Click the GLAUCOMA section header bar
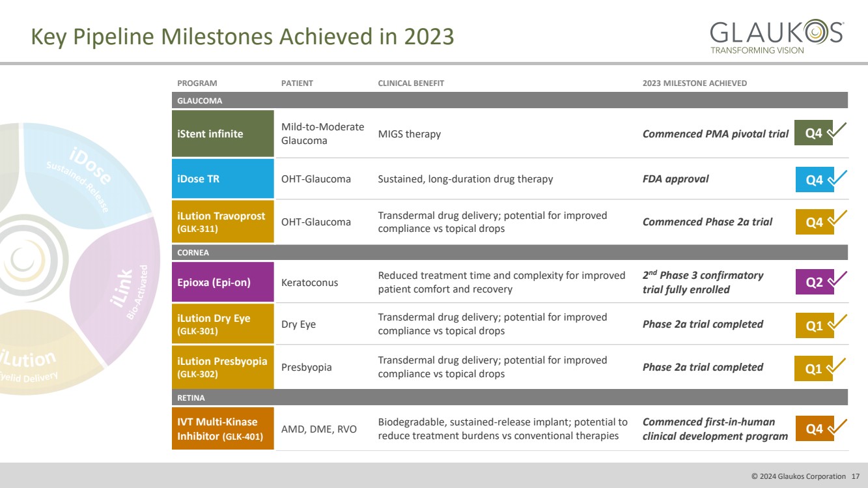868x488 pixels. pyautogui.click(x=509, y=101)
